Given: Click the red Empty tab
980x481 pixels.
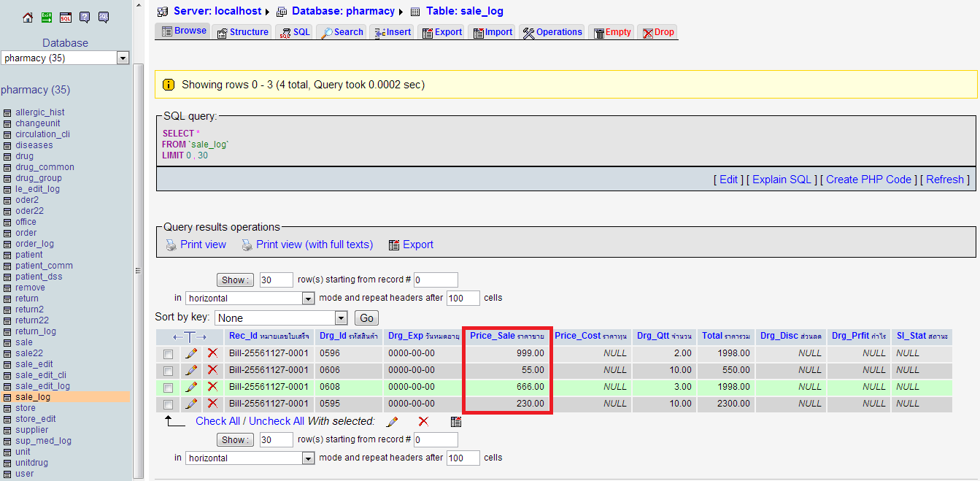Looking at the screenshot, I should pos(611,32).
